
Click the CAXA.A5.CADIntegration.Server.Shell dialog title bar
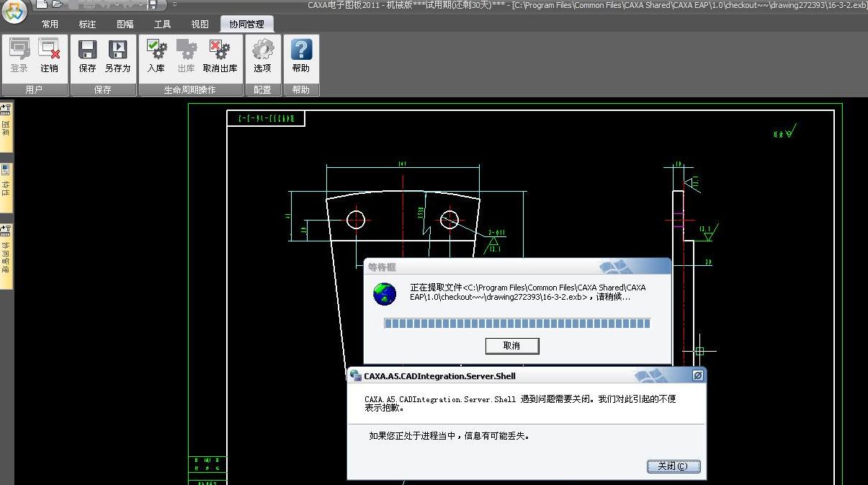(527, 375)
